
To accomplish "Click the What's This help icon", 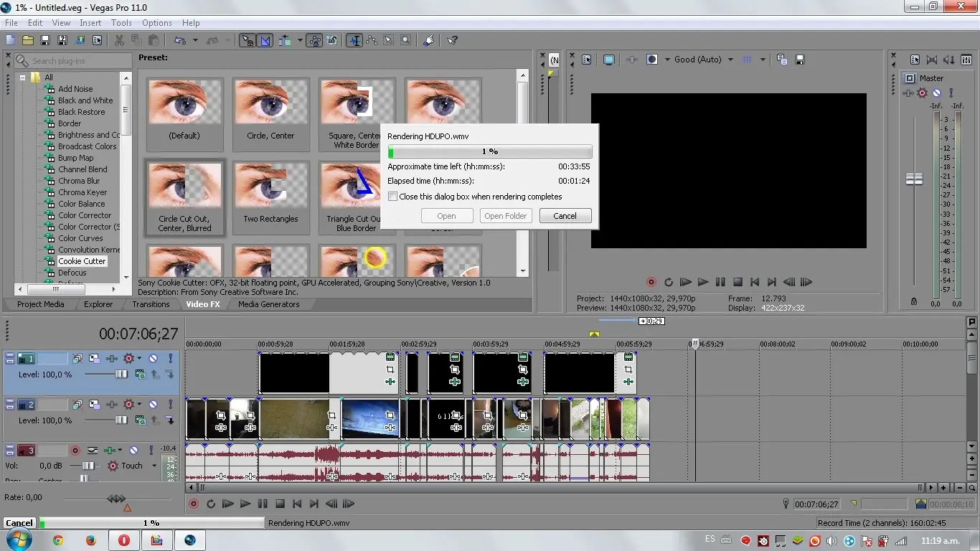I will pyautogui.click(x=453, y=40).
